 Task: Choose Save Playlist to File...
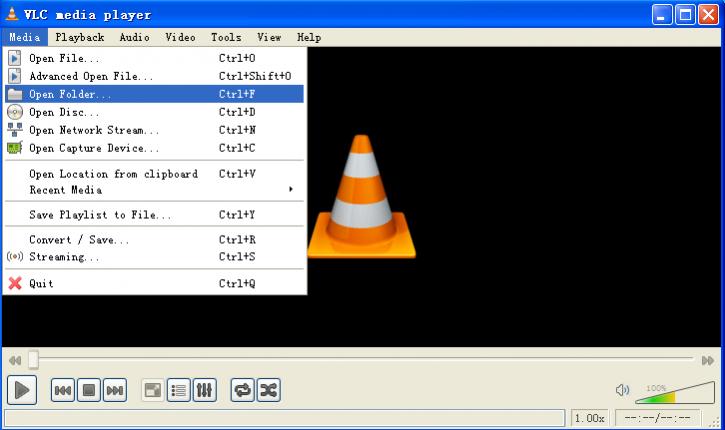[x=154, y=215]
